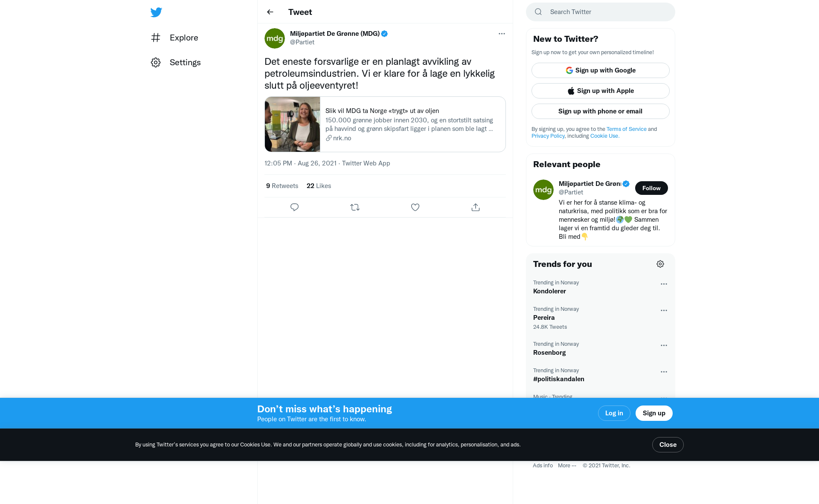Click Sign up with Google
Image resolution: width=819 pixels, height=504 pixels.
click(x=601, y=70)
